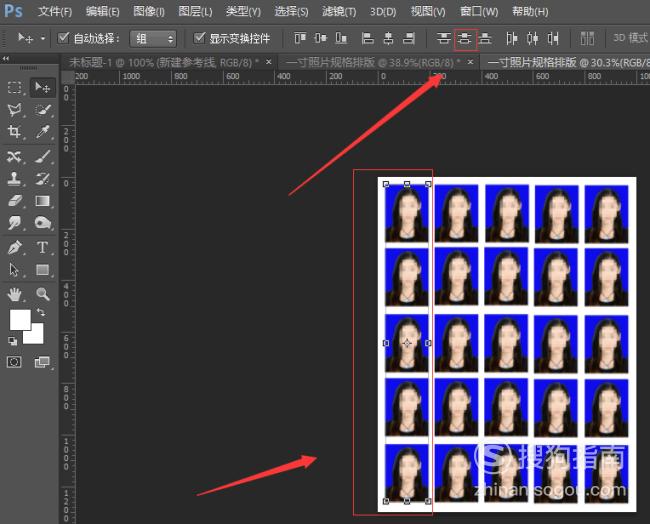Image resolution: width=650 pixels, height=524 pixels.
Task: Close the 38.9% document tab
Action: 470,62
